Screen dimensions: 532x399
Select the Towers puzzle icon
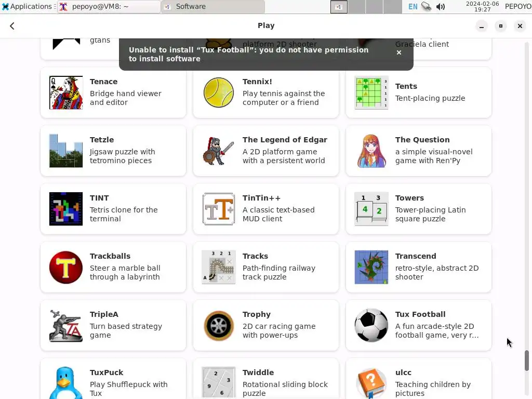tap(371, 209)
